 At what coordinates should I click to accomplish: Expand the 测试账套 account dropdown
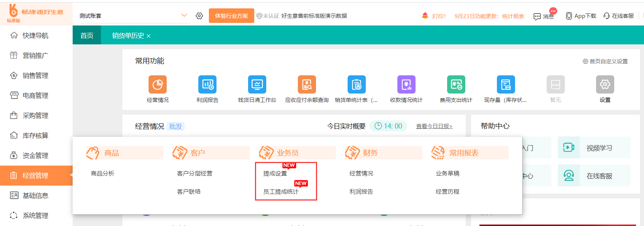pos(184,15)
